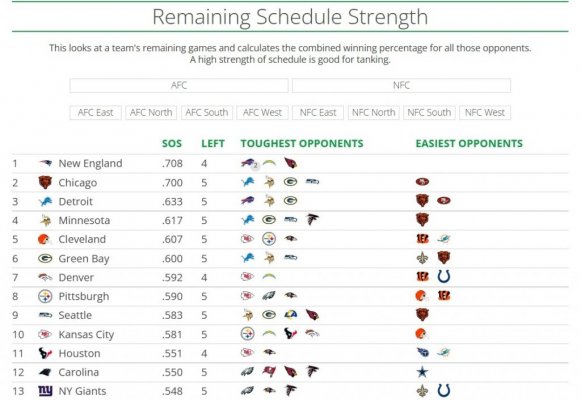The image size is (581, 400).
Task: Click Rams logo in Seattle's toughest opponents
Action: (x=290, y=314)
